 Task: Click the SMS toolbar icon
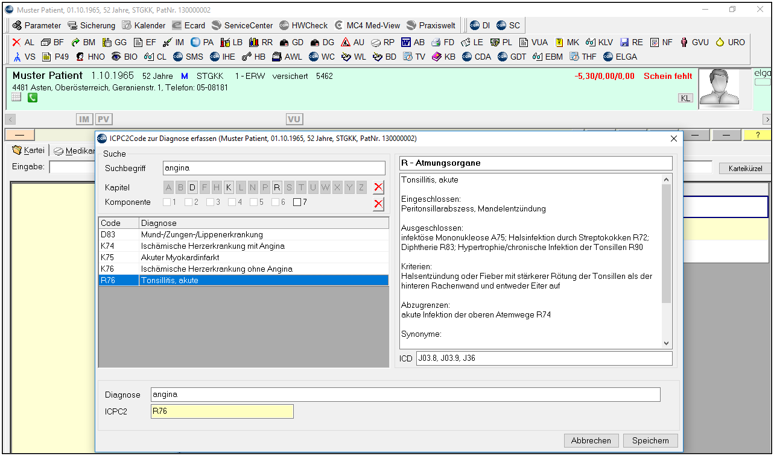188,57
